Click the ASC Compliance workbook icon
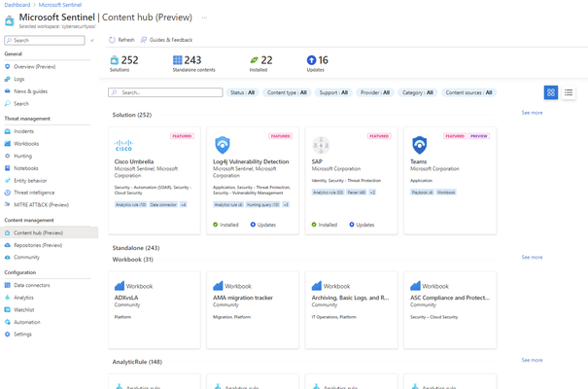 point(415,286)
